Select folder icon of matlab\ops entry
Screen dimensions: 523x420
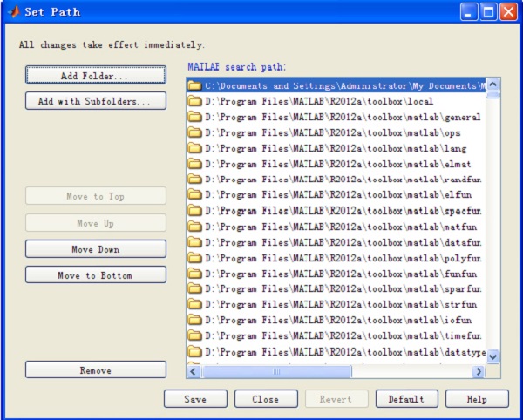point(194,132)
